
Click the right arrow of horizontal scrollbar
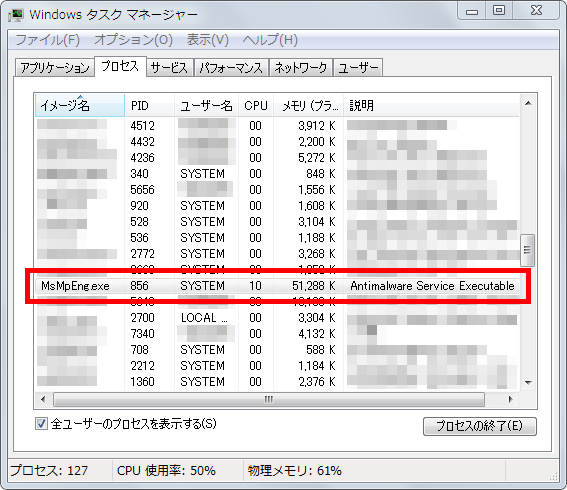pos(510,399)
